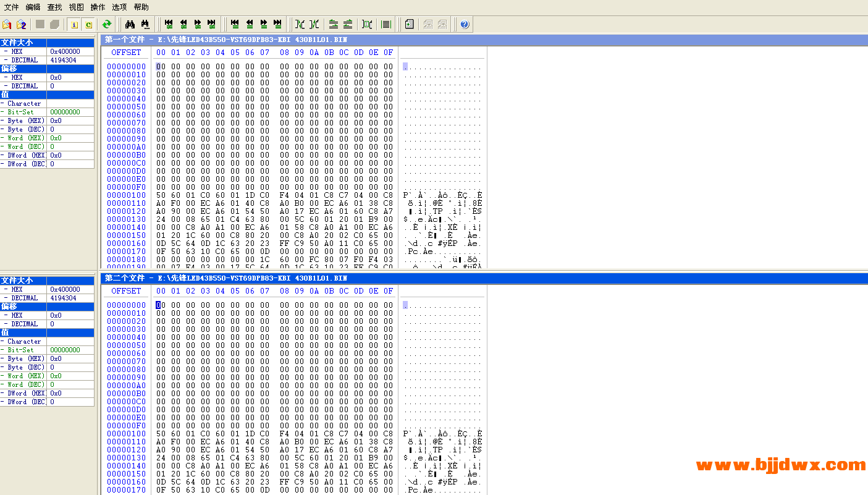Open the 查找 menu

click(x=54, y=7)
